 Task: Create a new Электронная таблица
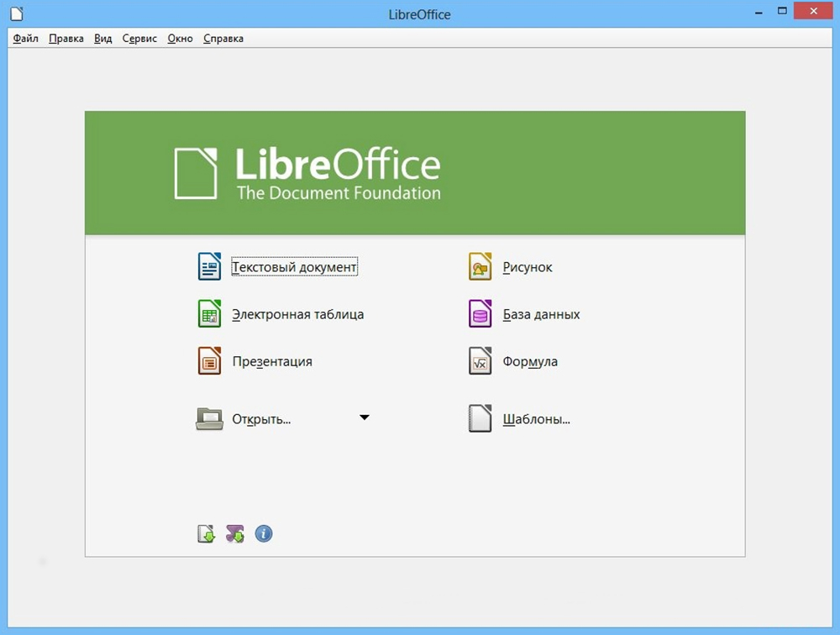298,314
